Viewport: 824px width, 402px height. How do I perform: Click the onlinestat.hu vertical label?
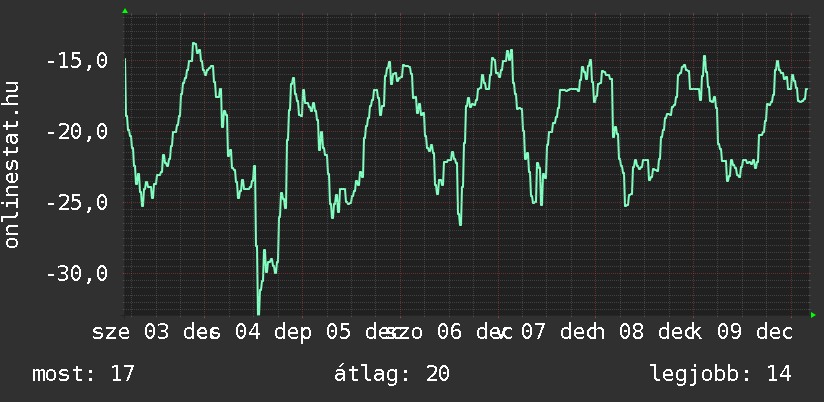click(13, 165)
